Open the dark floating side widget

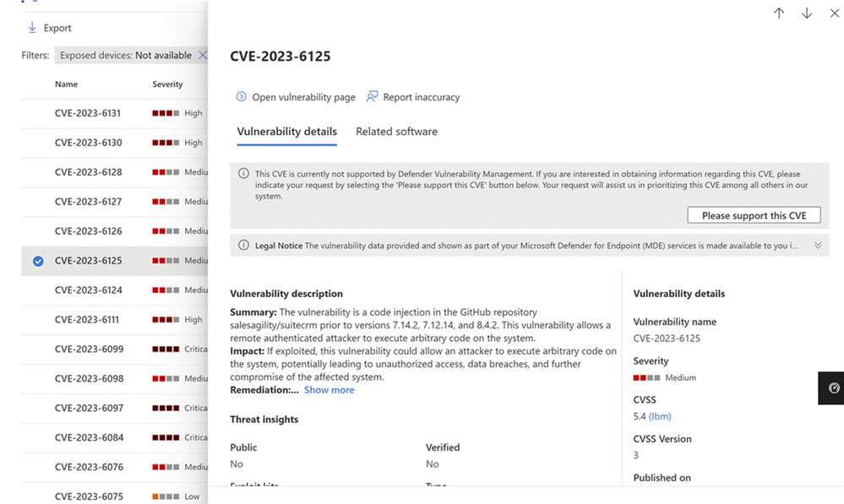click(832, 387)
